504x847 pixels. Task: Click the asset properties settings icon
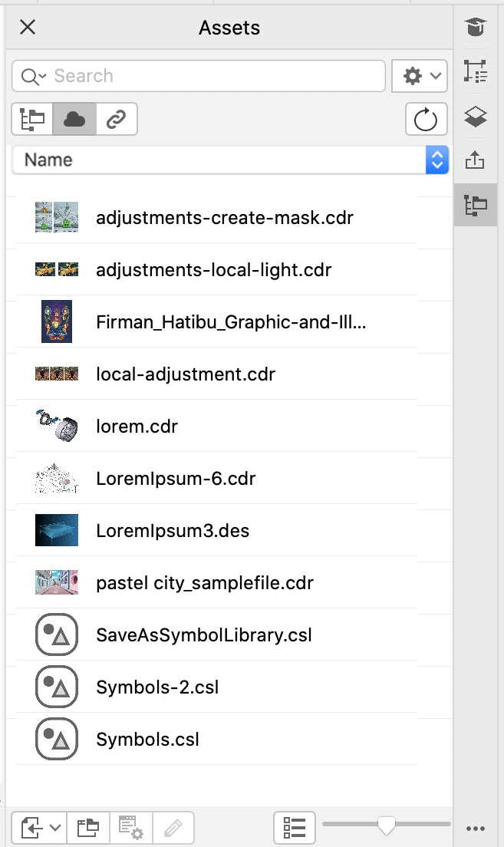[131, 828]
